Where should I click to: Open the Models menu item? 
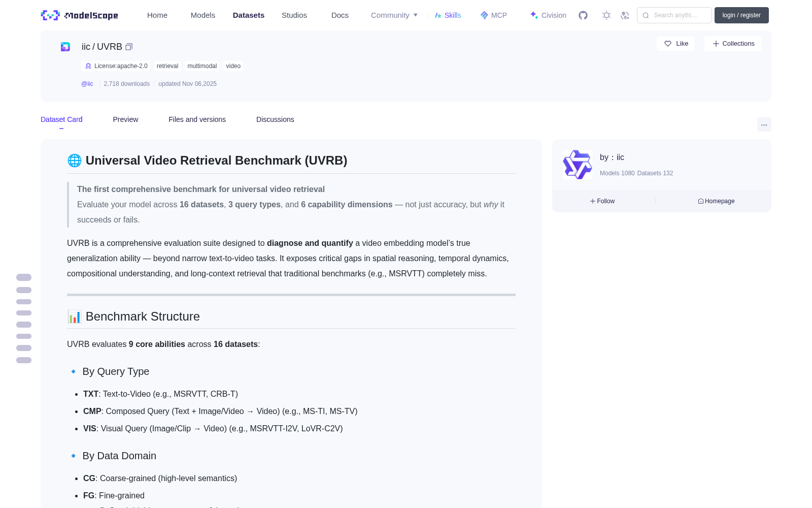click(203, 15)
